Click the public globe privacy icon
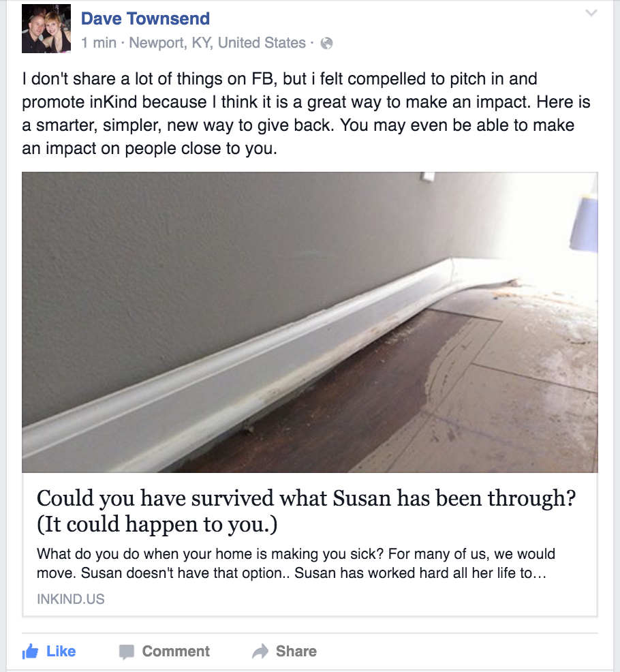 [326, 44]
